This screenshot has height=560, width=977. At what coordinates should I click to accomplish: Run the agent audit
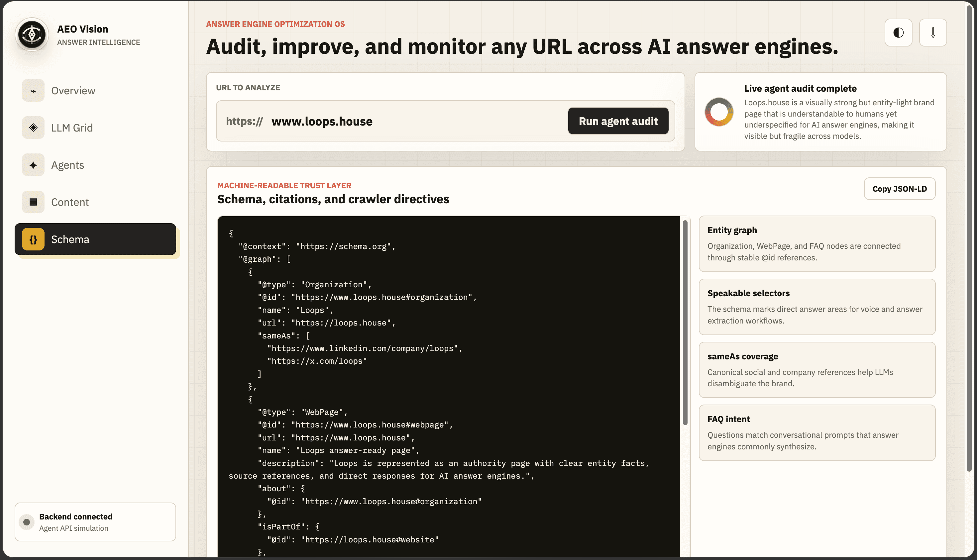[618, 121]
